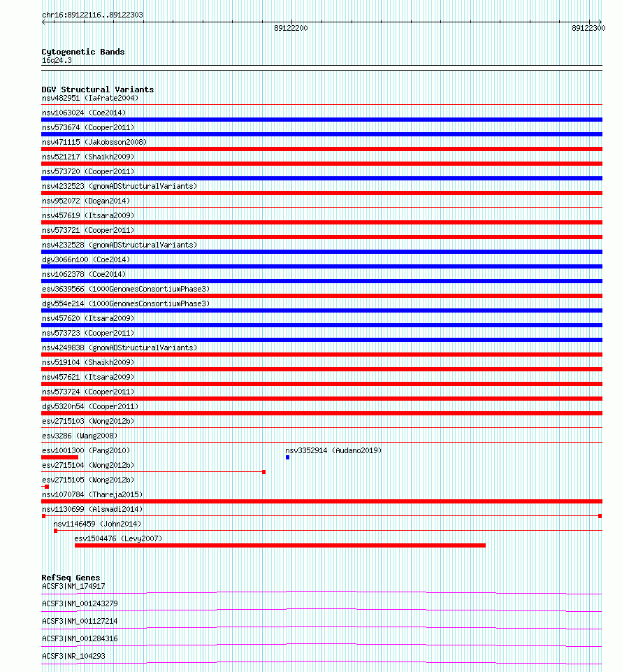Select esv2715103 (Wong2012b) label
Image resolution: width=622 pixels, height=672 pixels.
(x=88, y=421)
